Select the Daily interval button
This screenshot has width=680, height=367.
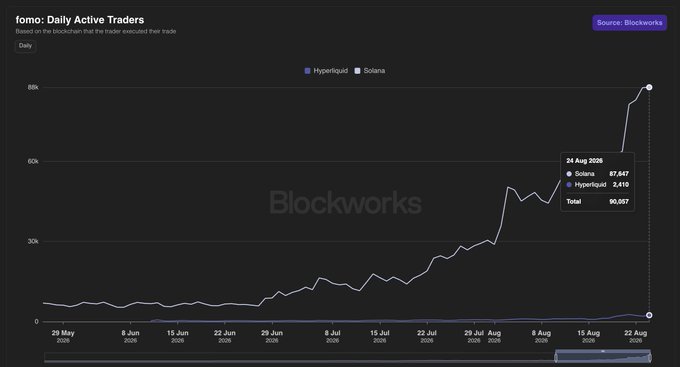pos(25,46)
